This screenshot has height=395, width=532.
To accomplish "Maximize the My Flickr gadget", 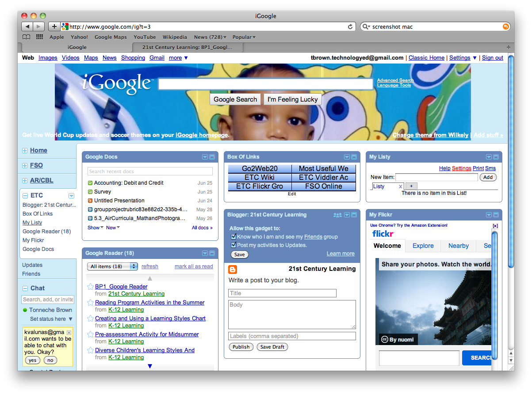I will [x=496, y=215].
